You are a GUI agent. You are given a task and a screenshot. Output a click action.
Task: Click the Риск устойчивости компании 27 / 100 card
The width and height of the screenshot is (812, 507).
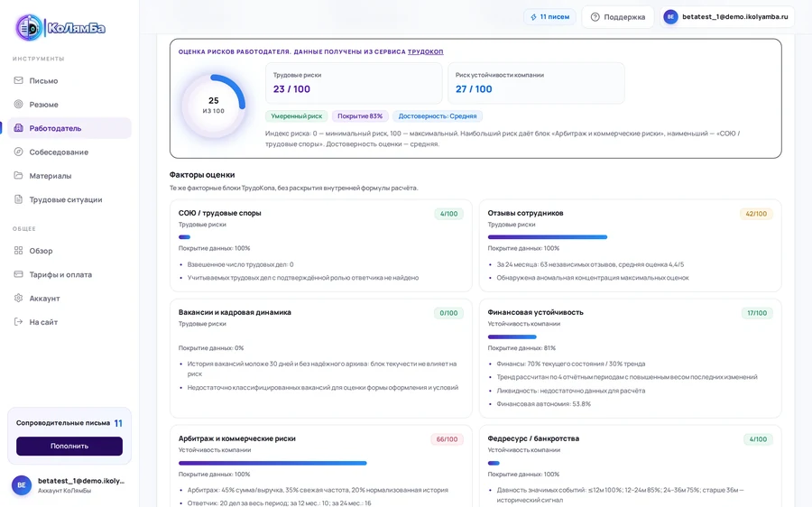536,83
